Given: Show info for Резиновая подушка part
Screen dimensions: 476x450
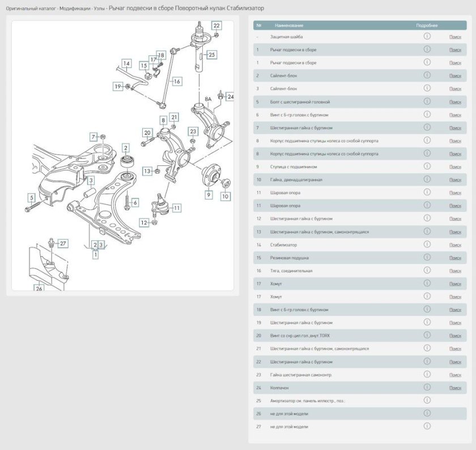Looking at the screenshot, I should (427, 258).
